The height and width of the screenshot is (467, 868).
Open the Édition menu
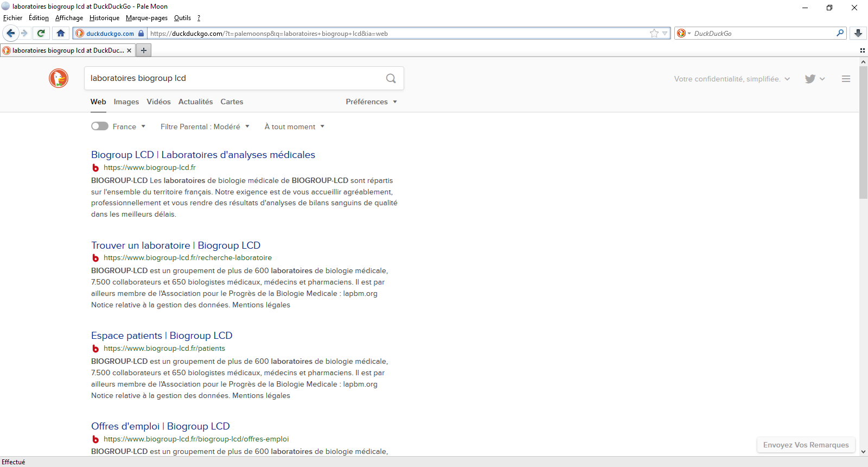(x=39, y=18)
